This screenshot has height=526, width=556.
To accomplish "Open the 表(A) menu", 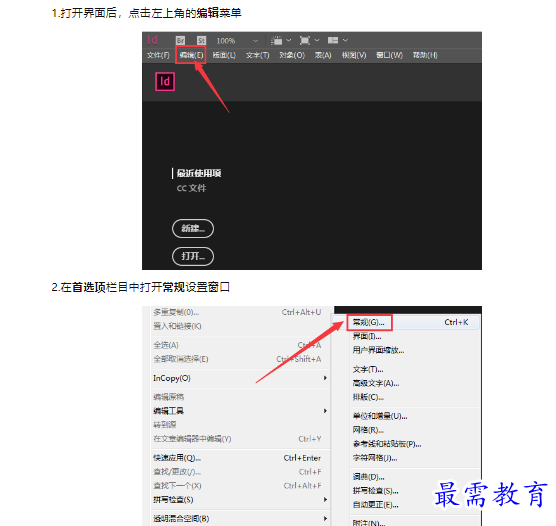I will [x=323, y=55].
